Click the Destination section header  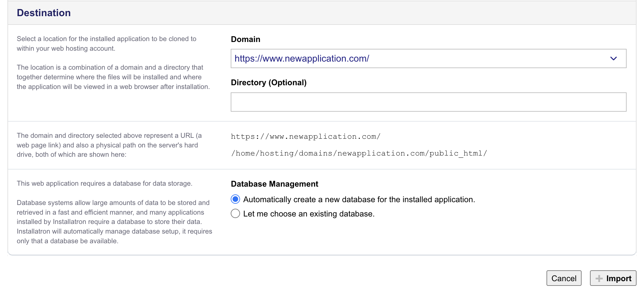44,13
